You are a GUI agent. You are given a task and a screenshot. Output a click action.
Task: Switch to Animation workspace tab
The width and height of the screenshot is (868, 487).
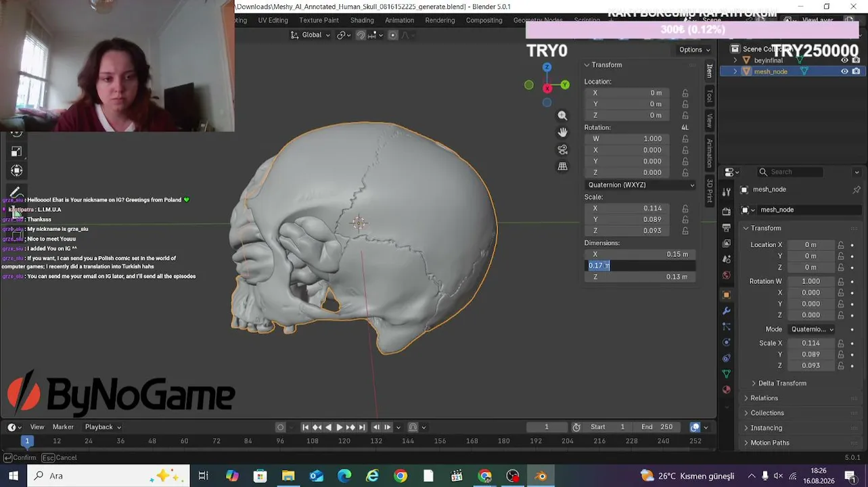click(x=399, y=20)
